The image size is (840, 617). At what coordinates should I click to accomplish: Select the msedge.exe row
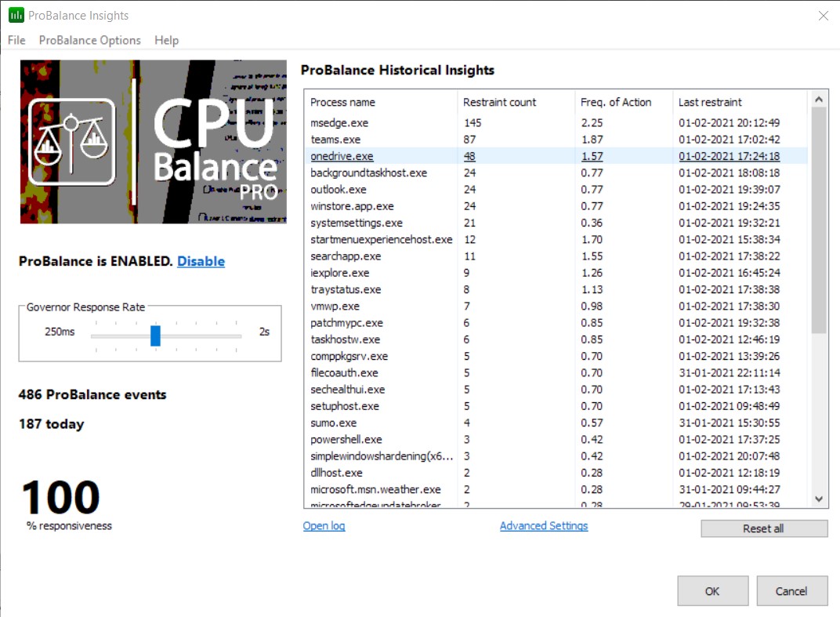(x=556, y=123)
